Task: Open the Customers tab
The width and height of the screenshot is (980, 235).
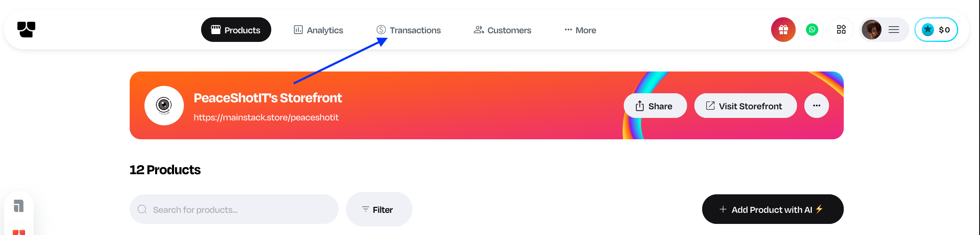Action: 502,30
